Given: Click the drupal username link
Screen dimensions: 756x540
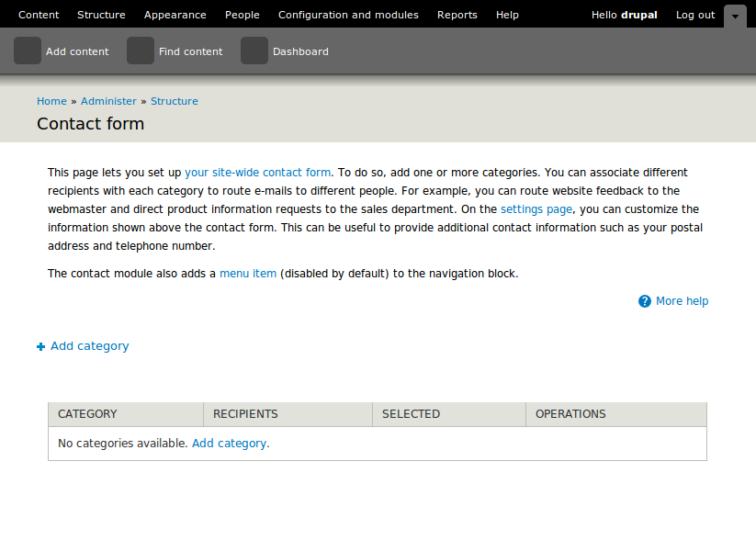Looking at the screenshot, I should click(x=639, y=15).
